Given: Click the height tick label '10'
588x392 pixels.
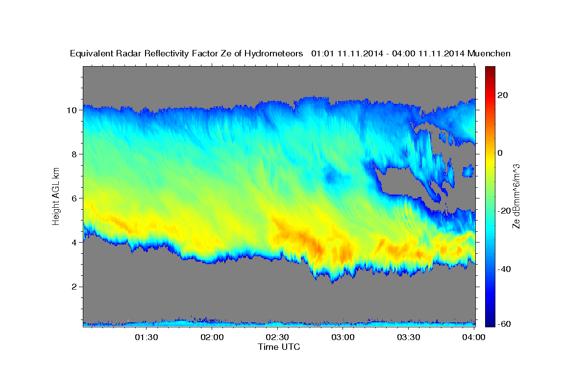Looking at the screenshot, I should point(73,110).
